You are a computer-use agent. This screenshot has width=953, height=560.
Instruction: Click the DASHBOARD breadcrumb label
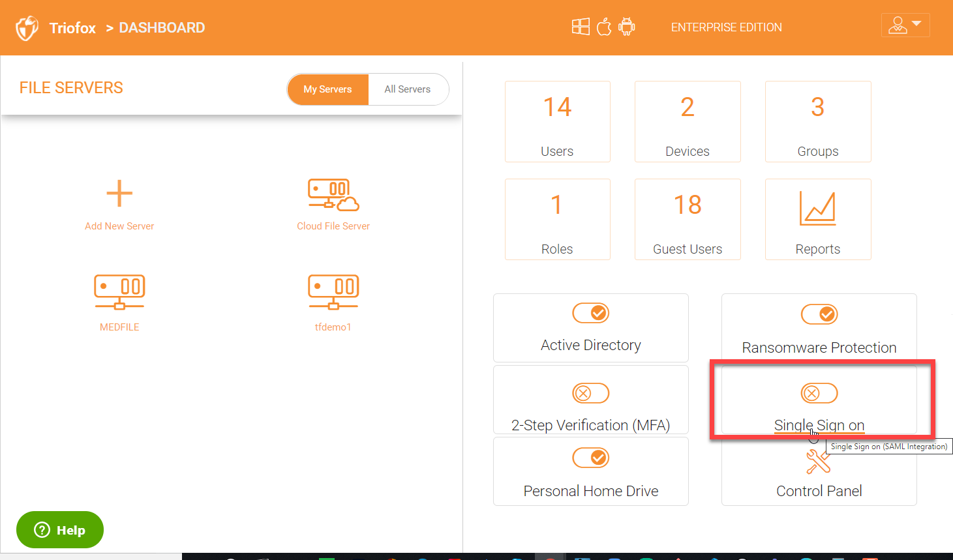[162, 28]
